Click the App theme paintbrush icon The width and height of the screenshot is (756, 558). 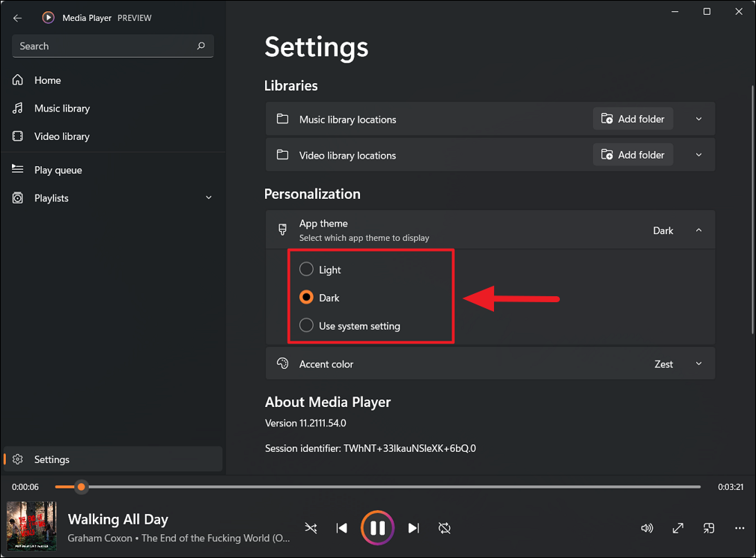282,230
